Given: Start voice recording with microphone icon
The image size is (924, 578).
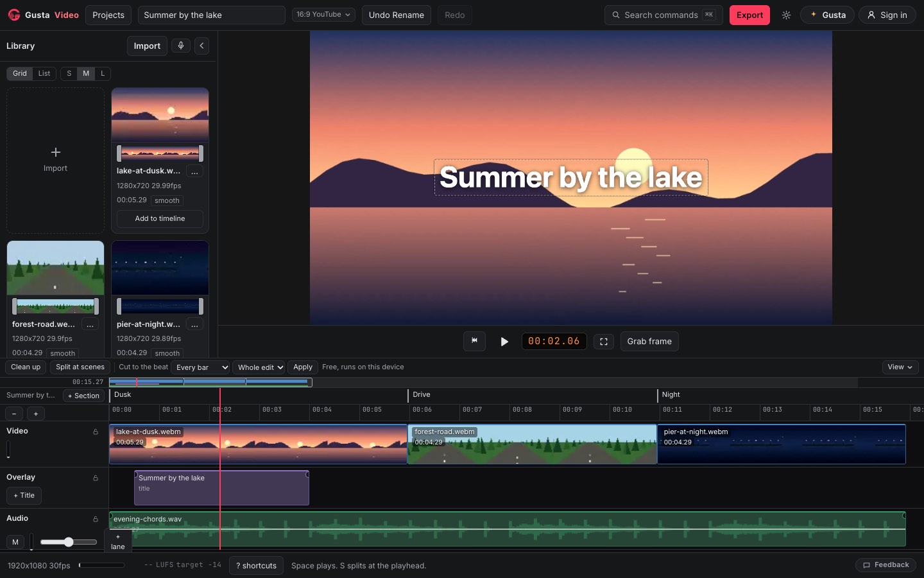Looking at the screenshot, I should [x=181, y=46].
